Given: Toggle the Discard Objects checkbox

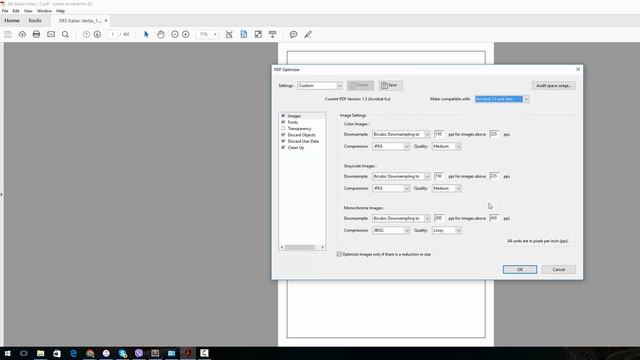Looking at the screenshot, I should pos(283,135).
